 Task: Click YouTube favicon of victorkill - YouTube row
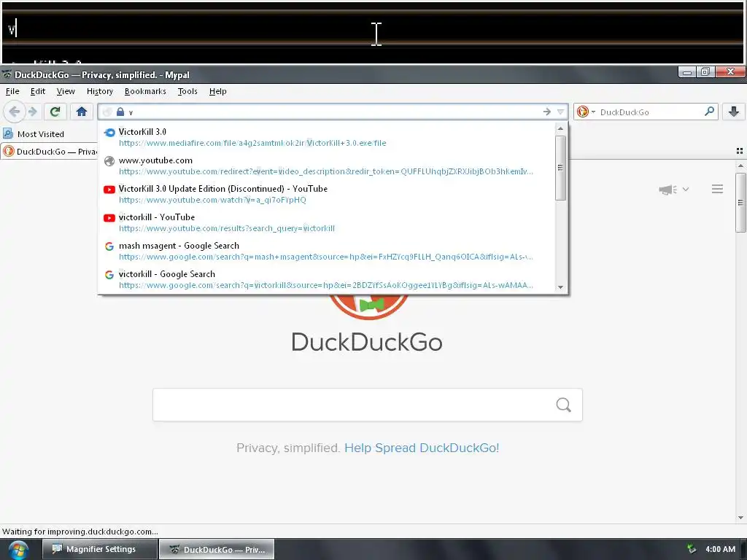click(109, 218)
